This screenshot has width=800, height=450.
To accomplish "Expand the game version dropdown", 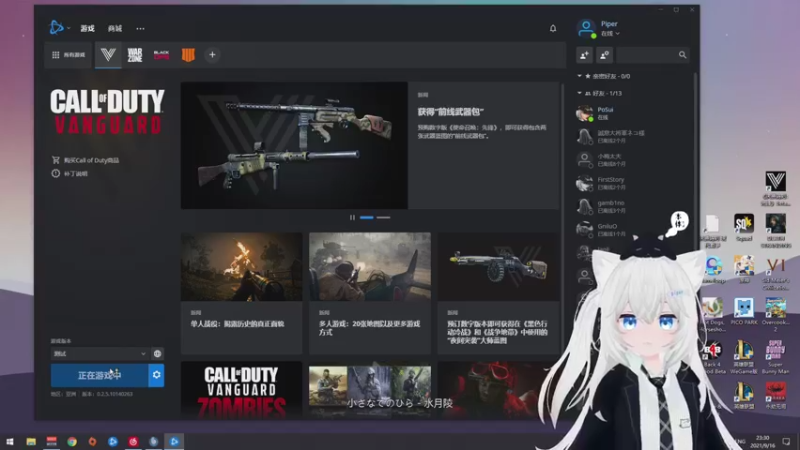I will point(99,354).
